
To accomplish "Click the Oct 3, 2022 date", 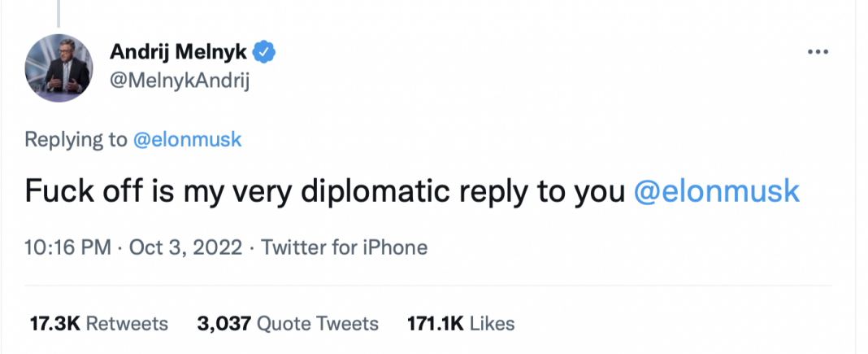I will (x=184, y=247).
